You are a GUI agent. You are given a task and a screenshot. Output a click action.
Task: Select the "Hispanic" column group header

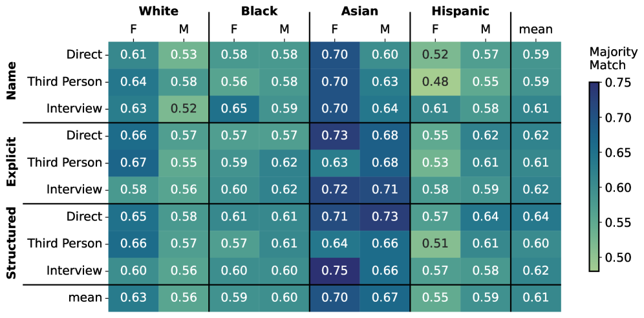pos(460,11)
